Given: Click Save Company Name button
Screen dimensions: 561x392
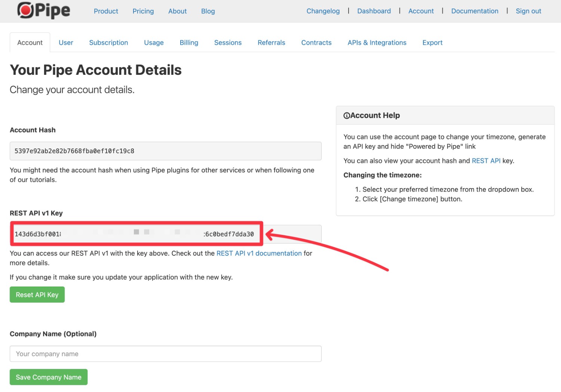Looking at the screenshot, I should (x=49, y=377).
